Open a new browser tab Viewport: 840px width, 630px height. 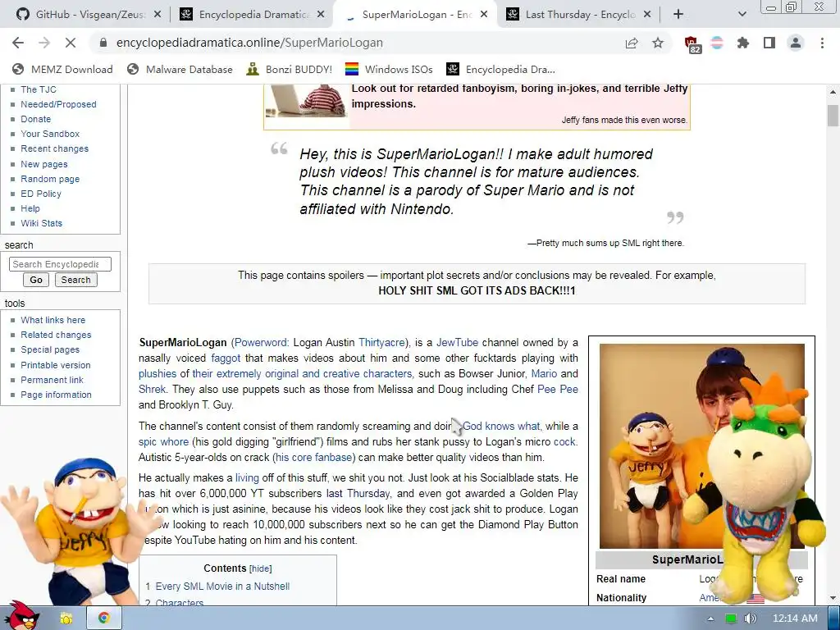[x=678, y=15]
